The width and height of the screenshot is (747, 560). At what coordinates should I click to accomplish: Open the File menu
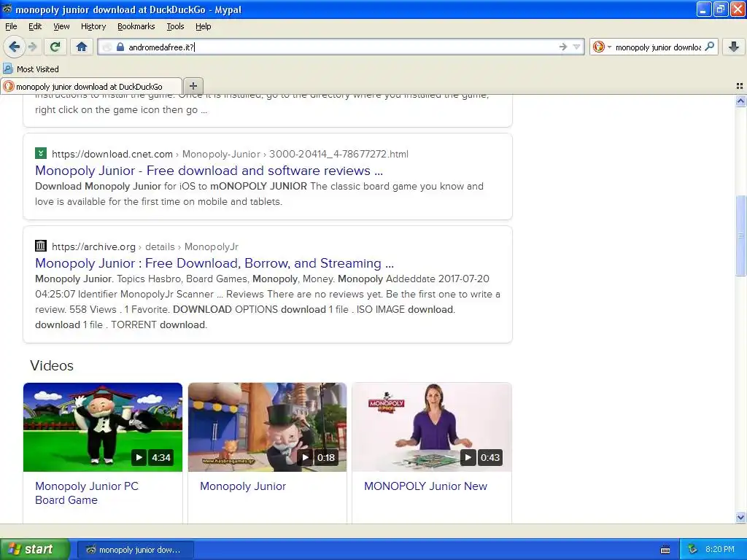tap(11, 26)
